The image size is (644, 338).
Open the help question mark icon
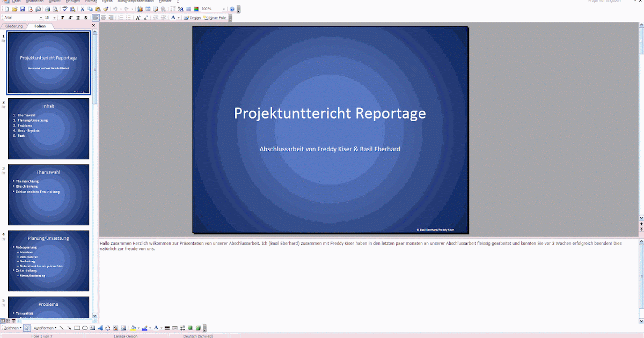coord(232,9)
